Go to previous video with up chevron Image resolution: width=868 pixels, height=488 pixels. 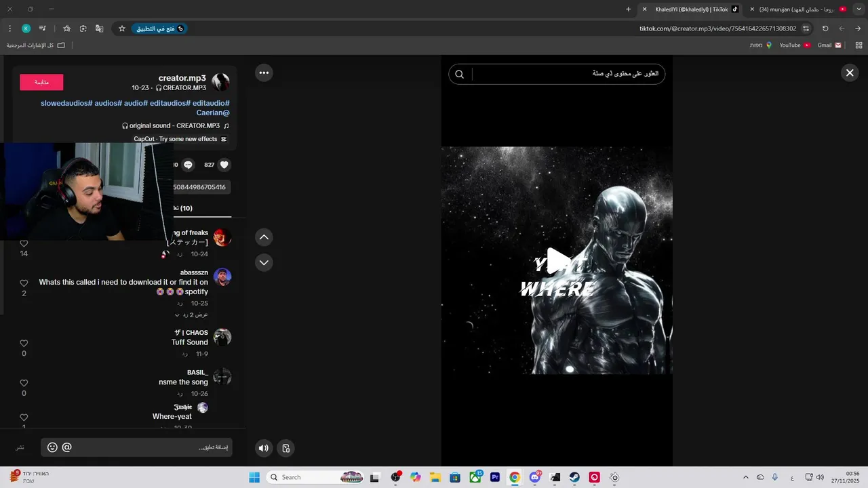point(264,237)
